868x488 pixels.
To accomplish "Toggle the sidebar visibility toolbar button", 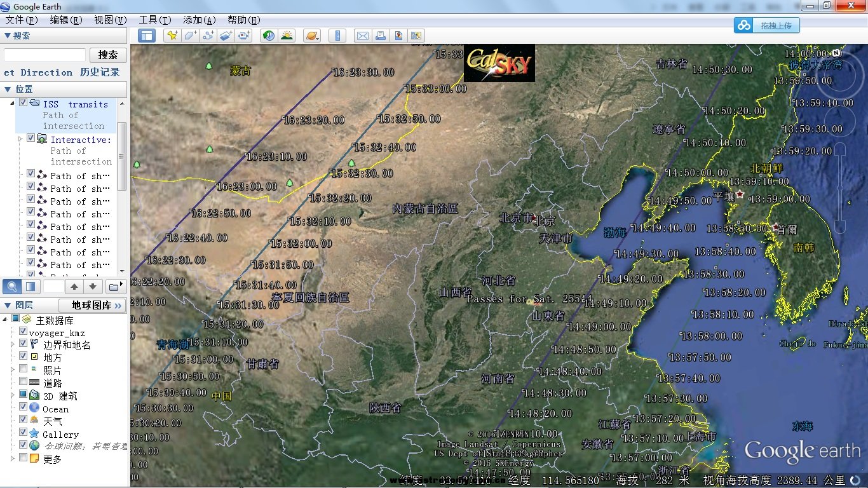I will point(147,36).
